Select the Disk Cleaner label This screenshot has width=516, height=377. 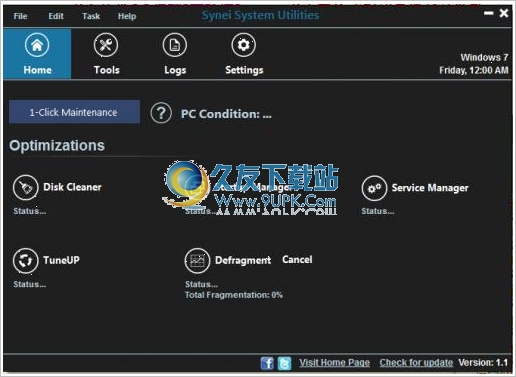(72, 187)
